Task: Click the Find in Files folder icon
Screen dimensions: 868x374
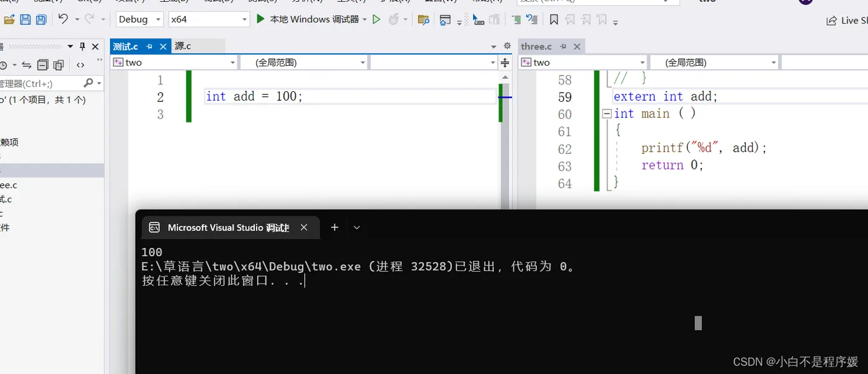Action: pos(424,20)
